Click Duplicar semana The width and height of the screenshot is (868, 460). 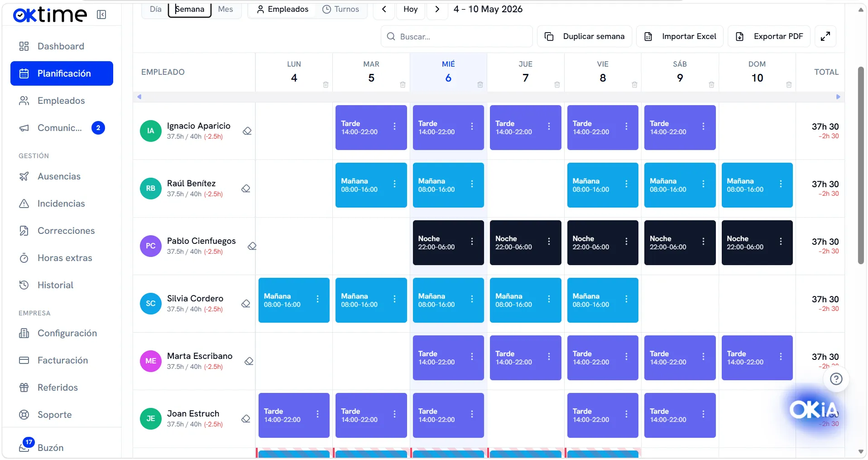(585, 36)
